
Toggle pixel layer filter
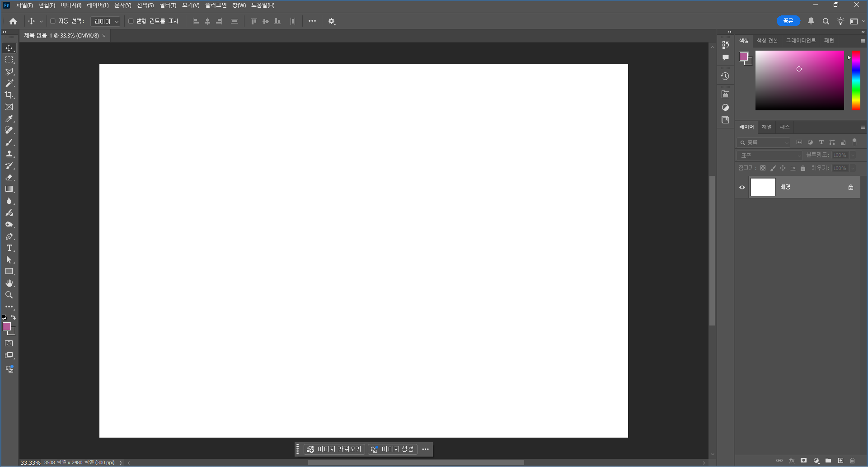tap(799, 142)
